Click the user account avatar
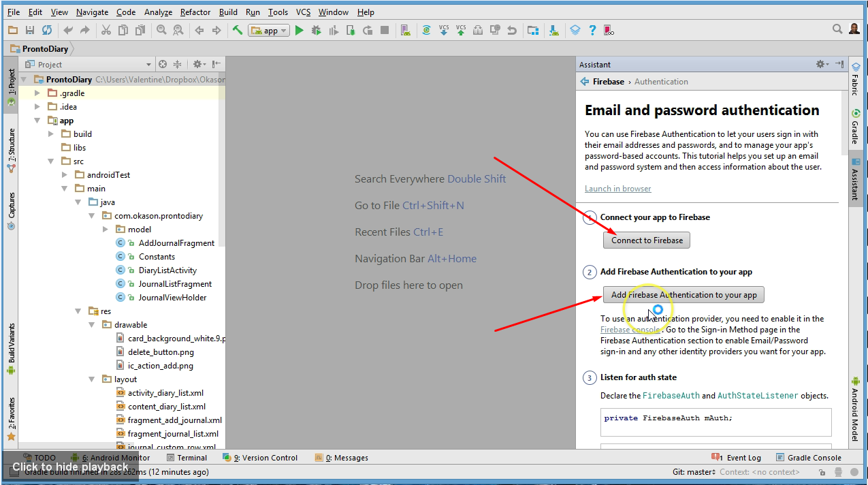The height and width of the screenshot is (485, 868). (x=854, y=29)
